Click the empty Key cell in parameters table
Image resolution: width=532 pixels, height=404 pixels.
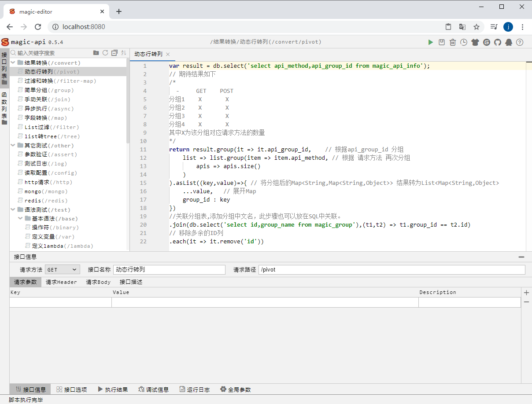60,302
